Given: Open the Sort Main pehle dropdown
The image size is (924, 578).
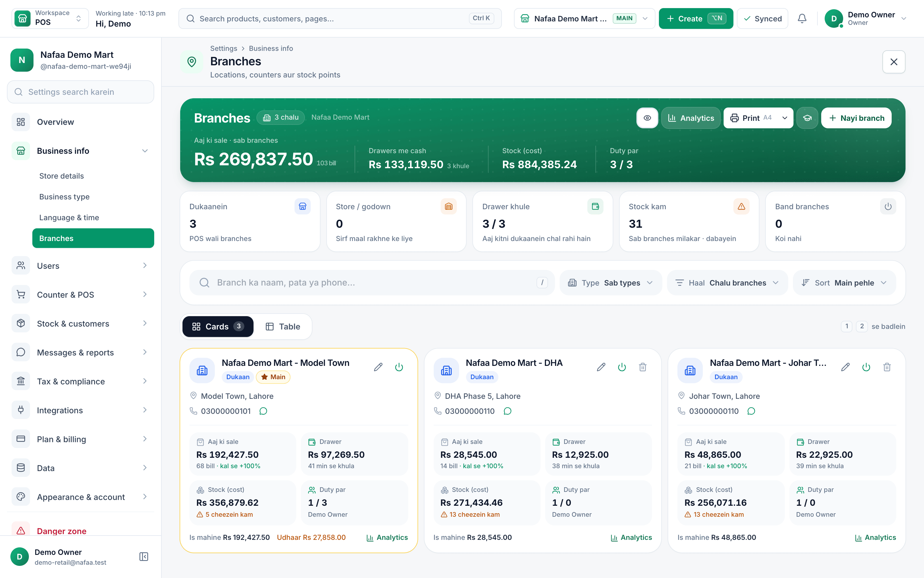Looking at the screenshot, I should [x=844, y=283].
